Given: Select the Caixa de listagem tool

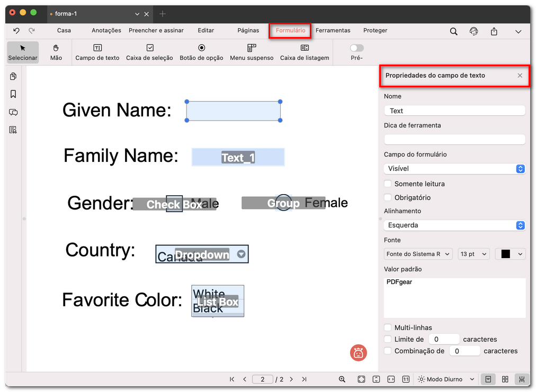Looking at the screenshot, I should [305, 52].
